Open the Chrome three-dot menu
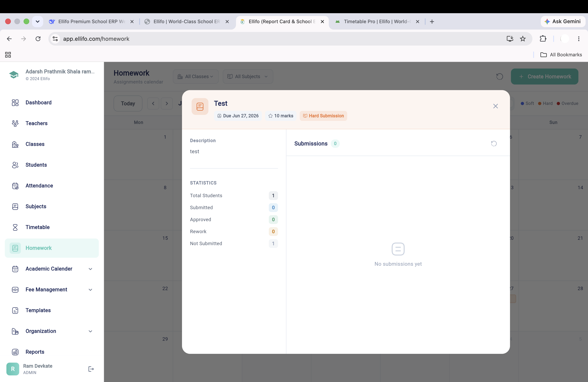 [x=579, y=39]
